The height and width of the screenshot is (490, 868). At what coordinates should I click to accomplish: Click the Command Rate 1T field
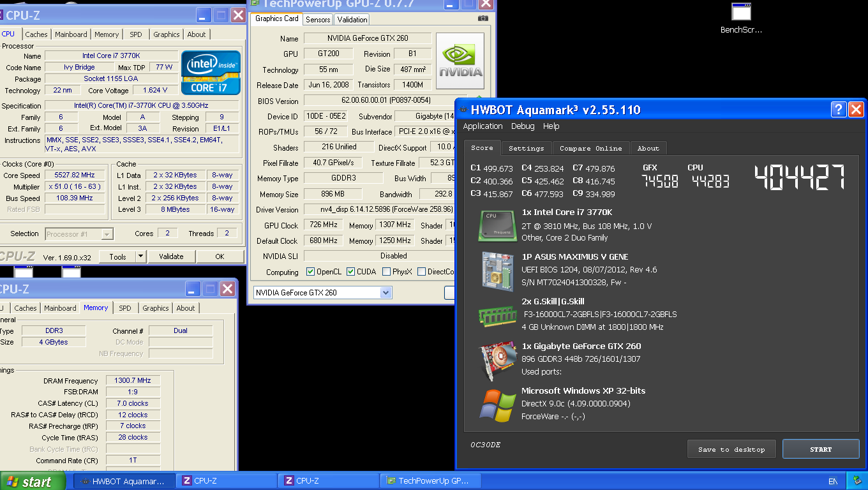[x=133, y=461]
